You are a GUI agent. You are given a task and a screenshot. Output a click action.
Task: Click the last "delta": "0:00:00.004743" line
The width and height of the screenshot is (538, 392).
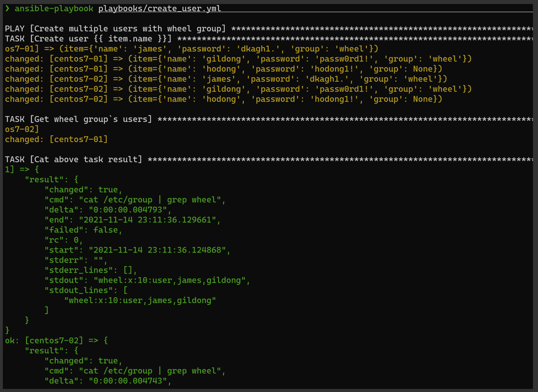click(x=108, y=381)
